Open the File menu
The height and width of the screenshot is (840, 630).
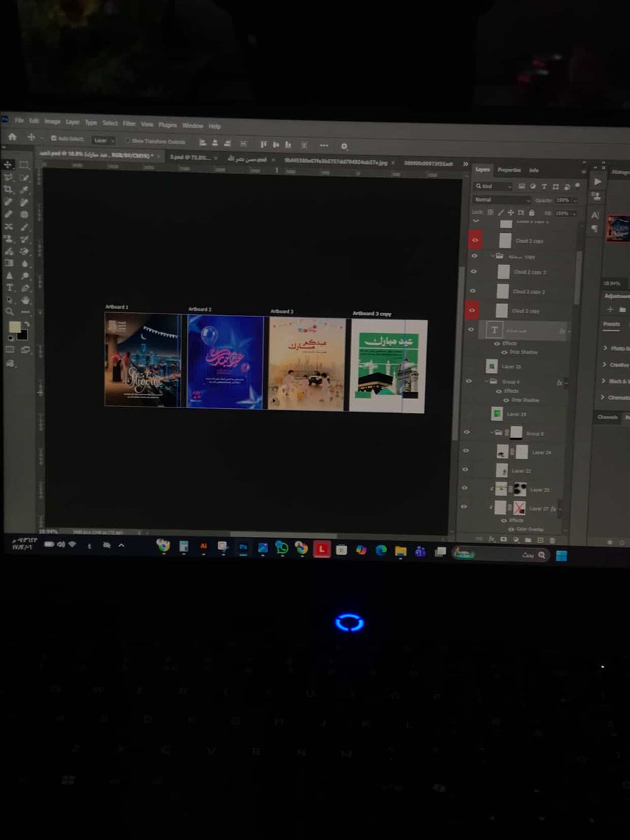point(19,120)
